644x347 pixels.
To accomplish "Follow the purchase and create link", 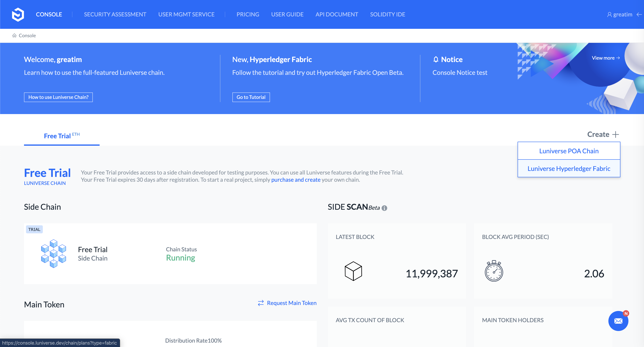I will 296,180.
